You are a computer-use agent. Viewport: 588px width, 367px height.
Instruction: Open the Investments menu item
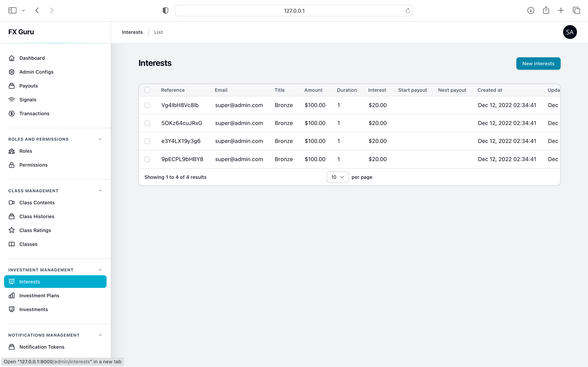[x=33, y=310]
